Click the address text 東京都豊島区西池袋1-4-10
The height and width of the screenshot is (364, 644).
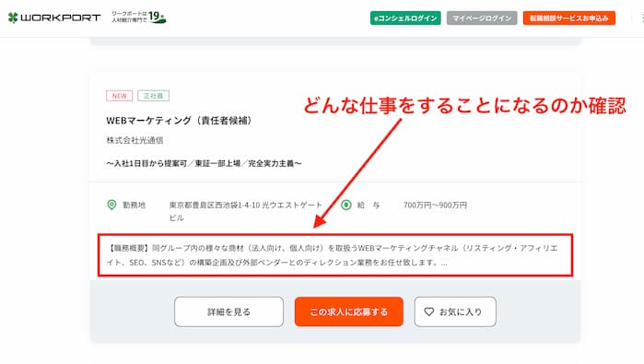216,205
